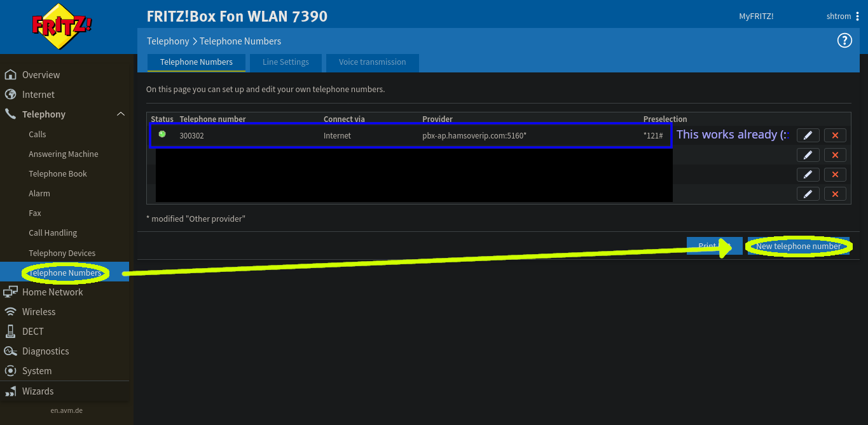Select Telephone Numbers in the sidebar
Screen dimensions: 868x425
pyautogui.click(x=65, y=273)
